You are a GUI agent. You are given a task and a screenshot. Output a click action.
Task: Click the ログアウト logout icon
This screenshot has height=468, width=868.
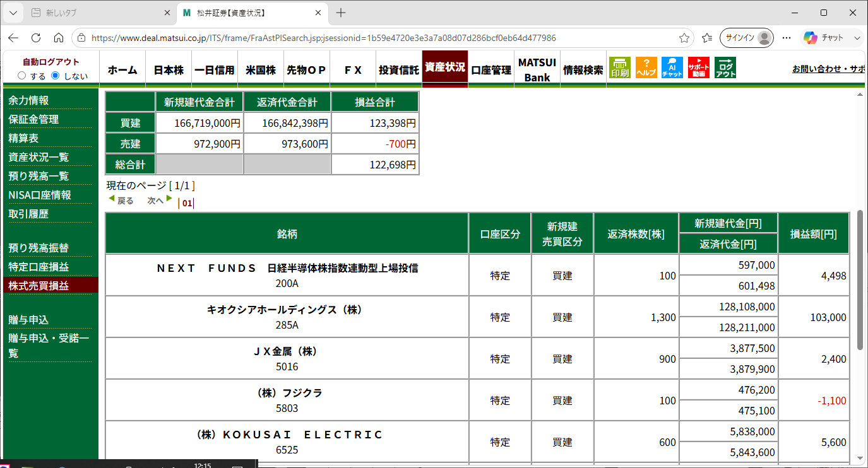coord(725,67)
